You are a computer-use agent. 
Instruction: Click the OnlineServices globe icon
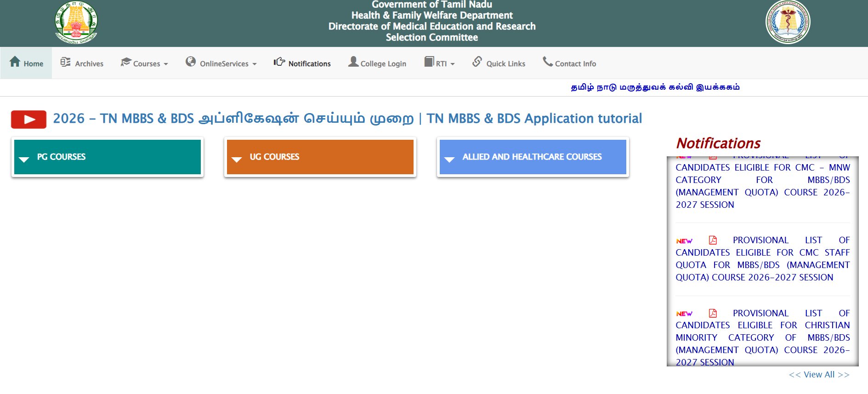point(191,62)
